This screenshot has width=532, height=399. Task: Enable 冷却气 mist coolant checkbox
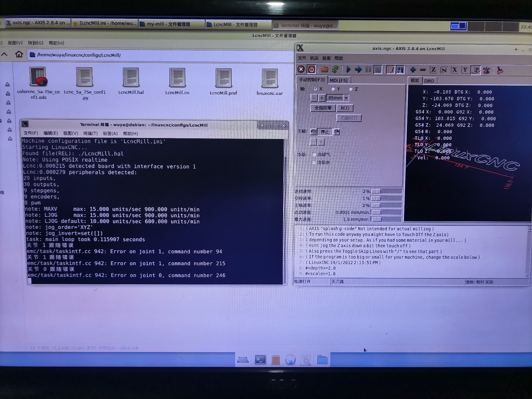(314, 154)
